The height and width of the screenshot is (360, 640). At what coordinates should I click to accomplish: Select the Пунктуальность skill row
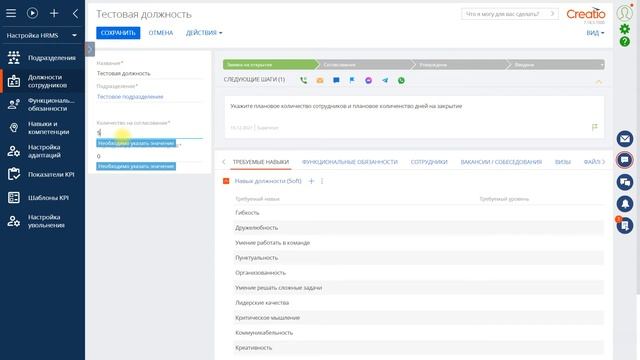(418, 258)
